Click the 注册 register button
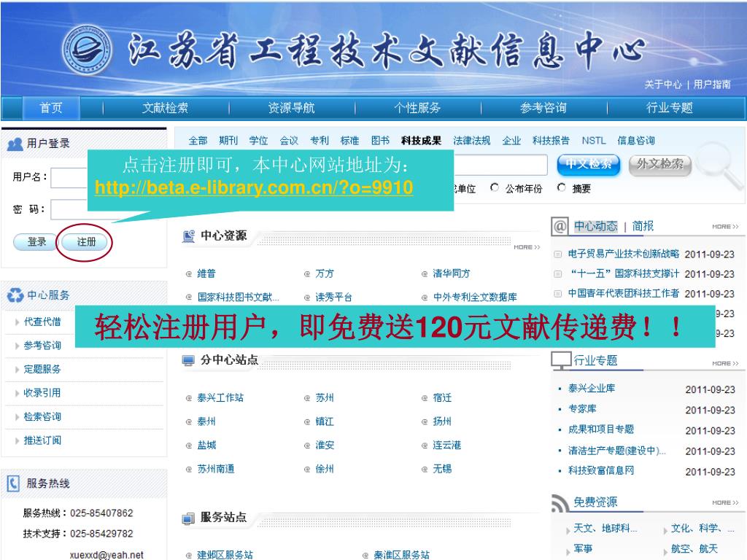 pos(86,242)
